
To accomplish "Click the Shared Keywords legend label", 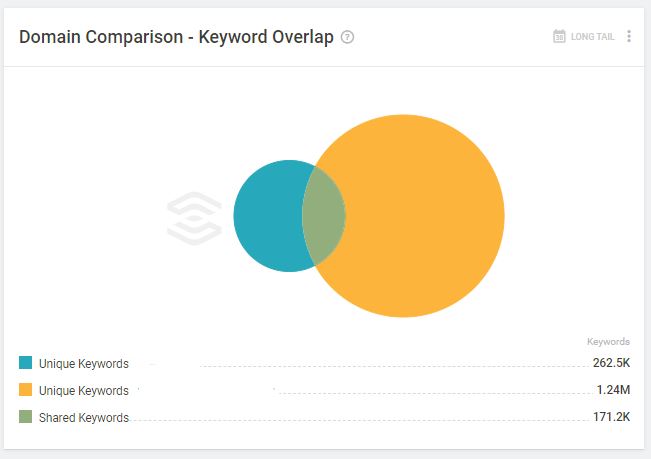I will click(84, 417).
